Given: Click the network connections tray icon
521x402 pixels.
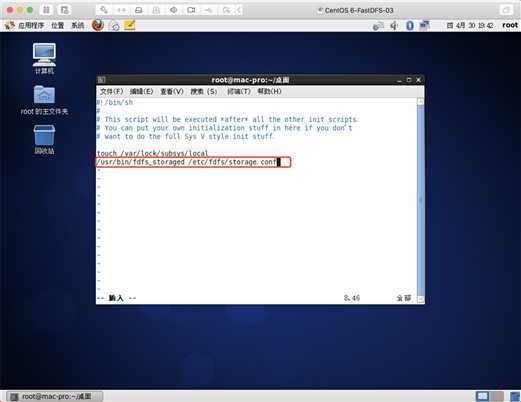Looking at the screenshot, I should click(378, 25).
